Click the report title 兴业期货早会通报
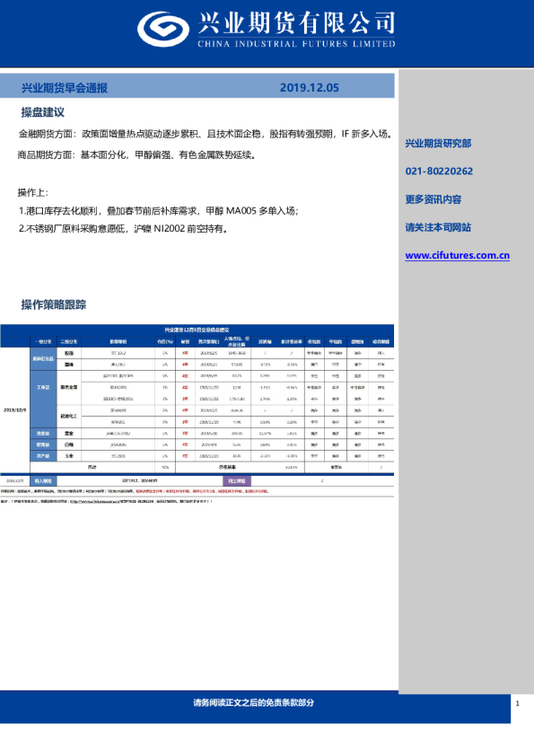Image resolution: width=534 pixels, height=756 pixels. [64, 88]
